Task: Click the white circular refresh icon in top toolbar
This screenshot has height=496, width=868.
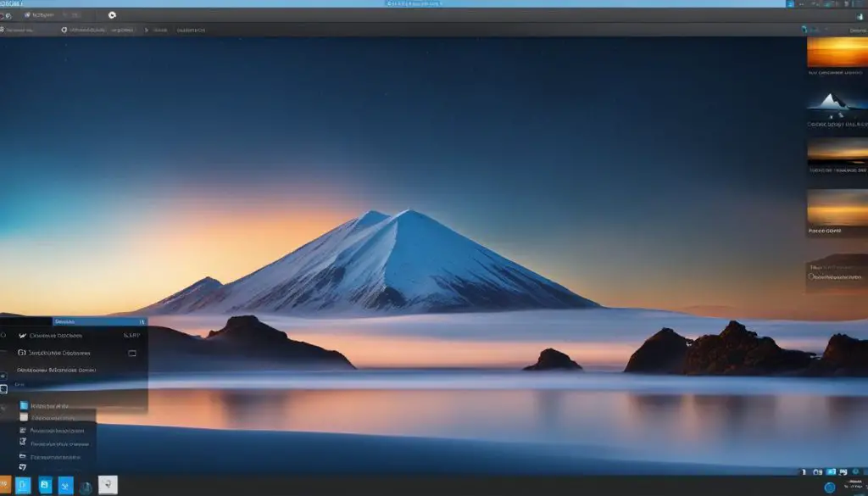Action: (x=112, y=15)
